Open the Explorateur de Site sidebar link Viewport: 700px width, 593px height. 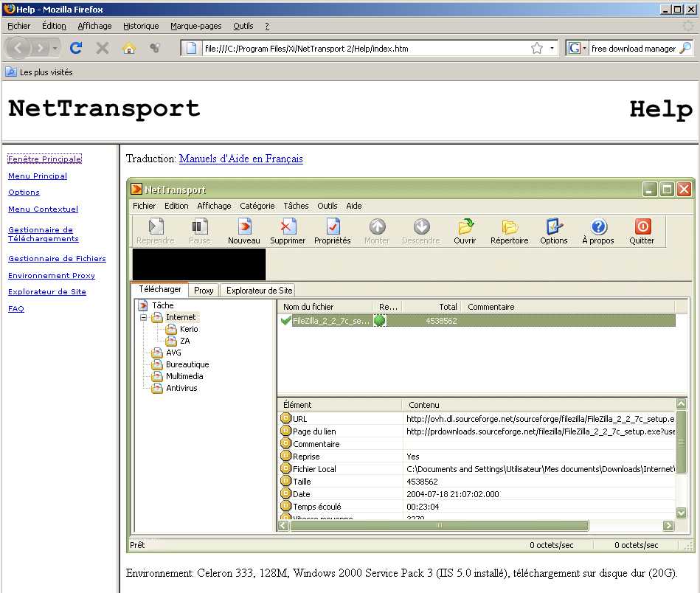tap(47, 291)
